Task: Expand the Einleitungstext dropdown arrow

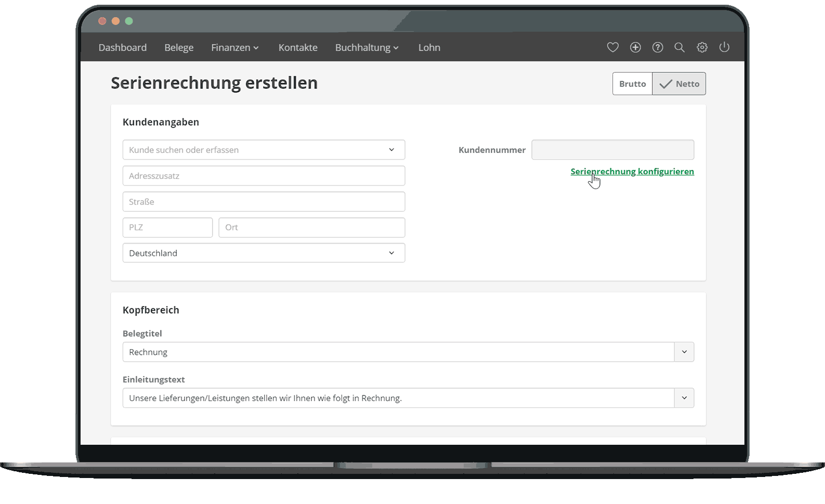Action: [684, 398]
